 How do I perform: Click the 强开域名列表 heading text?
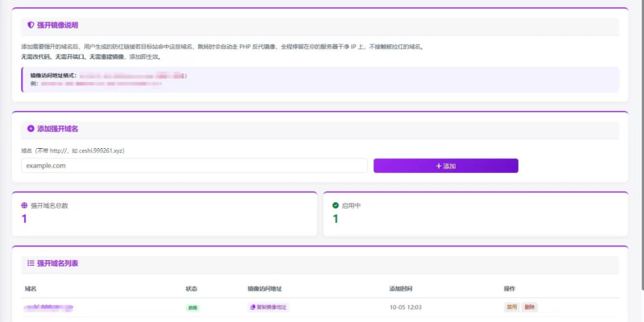57,263
